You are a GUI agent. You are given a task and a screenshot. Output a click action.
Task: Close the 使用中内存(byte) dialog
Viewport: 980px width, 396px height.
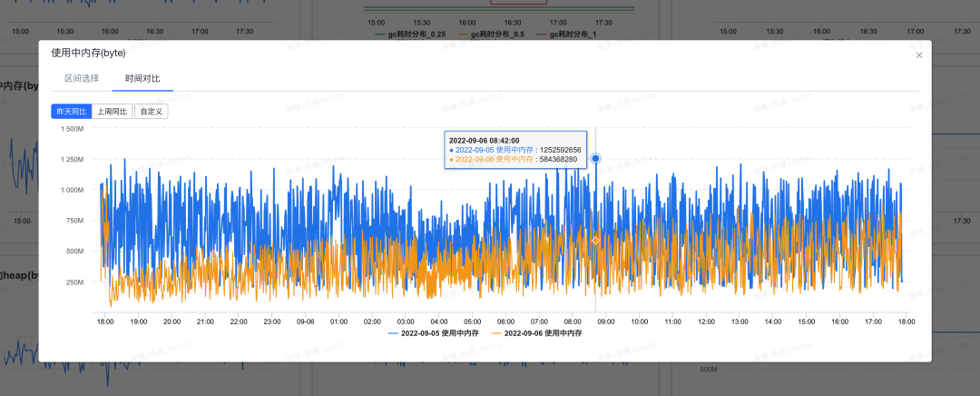coord(918,55)
